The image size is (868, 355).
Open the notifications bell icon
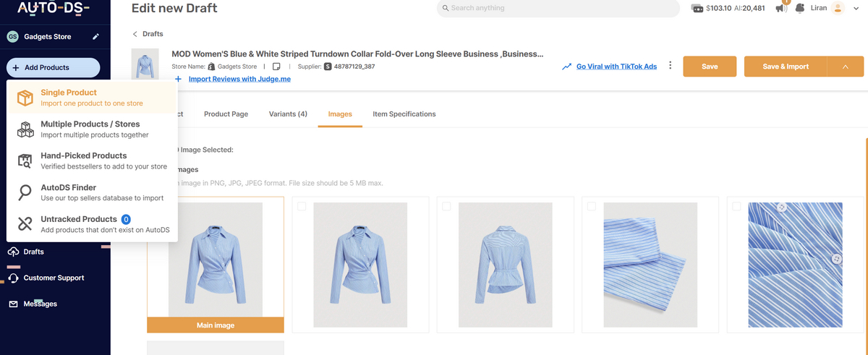pyautogui.click(x=800, y=8)
